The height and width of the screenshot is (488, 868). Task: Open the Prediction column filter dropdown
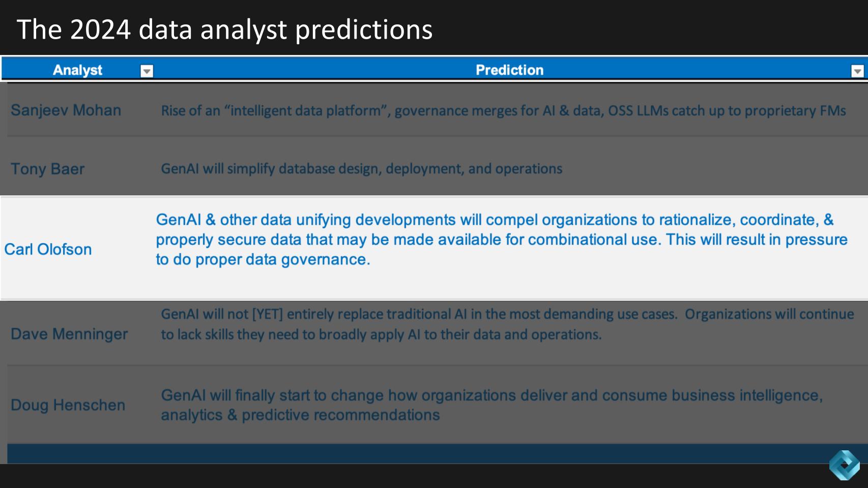(857, 71)
